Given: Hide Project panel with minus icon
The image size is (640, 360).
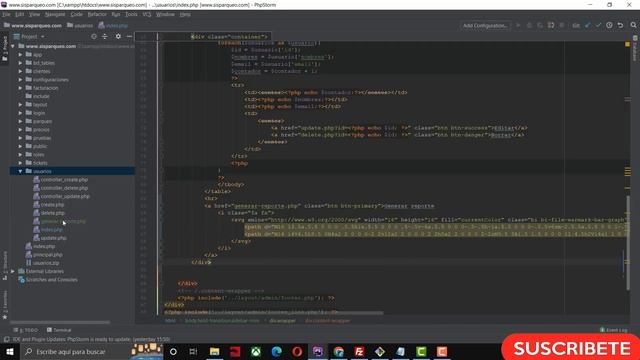Looking at the screenshot, I should coord(129,36).
